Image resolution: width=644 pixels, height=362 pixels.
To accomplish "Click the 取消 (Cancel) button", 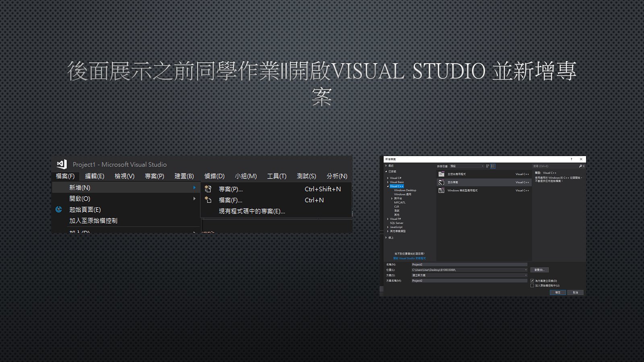I will 575,292.
